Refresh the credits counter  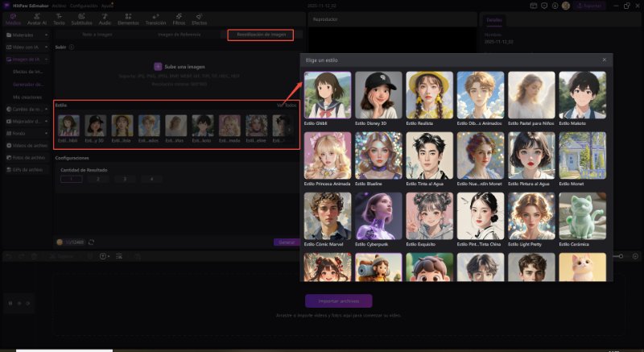click(91, 242)
